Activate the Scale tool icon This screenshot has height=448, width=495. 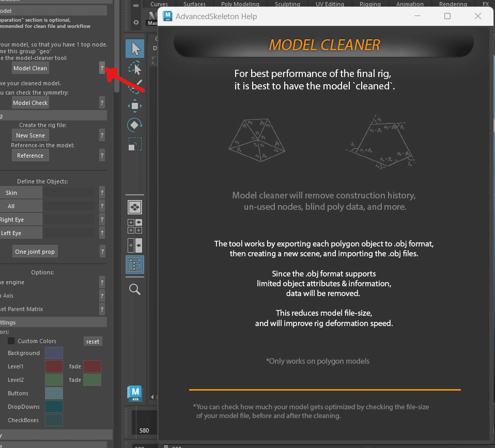point(135,144)
